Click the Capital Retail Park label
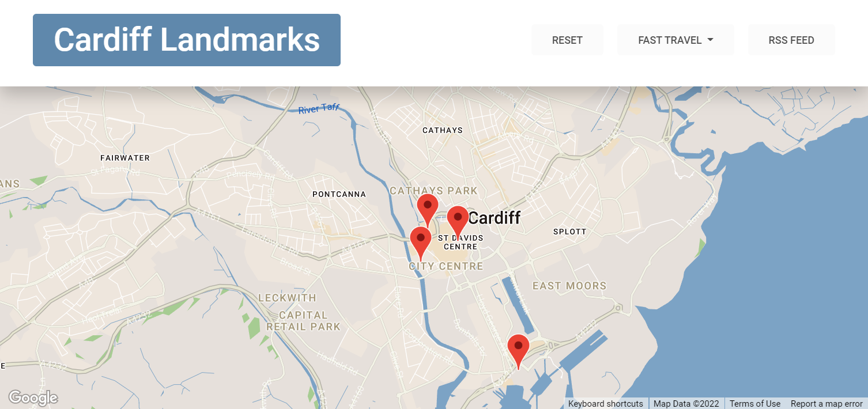 [303, 321]
